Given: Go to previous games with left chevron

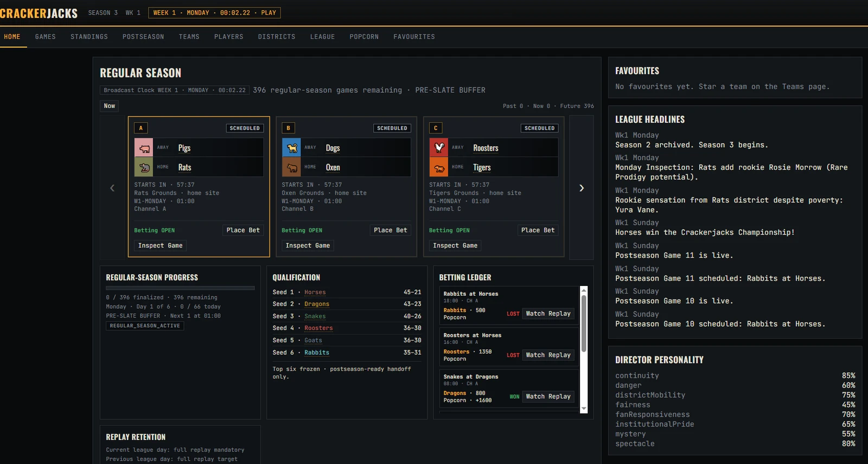Looking at the screenshot, I should (112, 188).
